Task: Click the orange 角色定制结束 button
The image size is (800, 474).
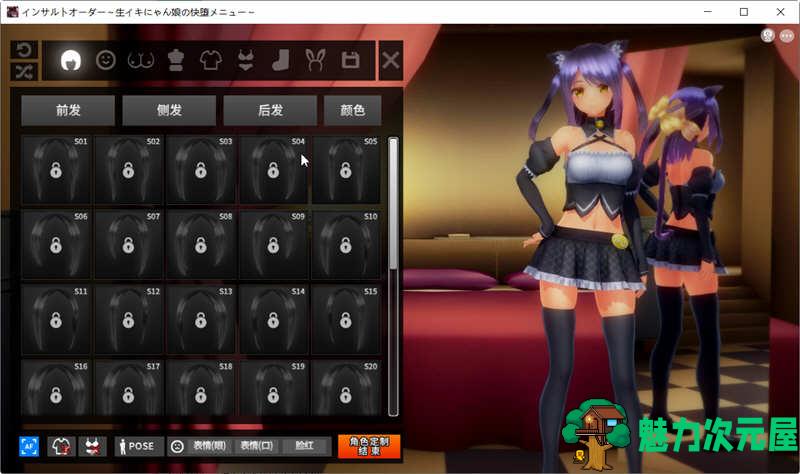Action: [369, 446]
